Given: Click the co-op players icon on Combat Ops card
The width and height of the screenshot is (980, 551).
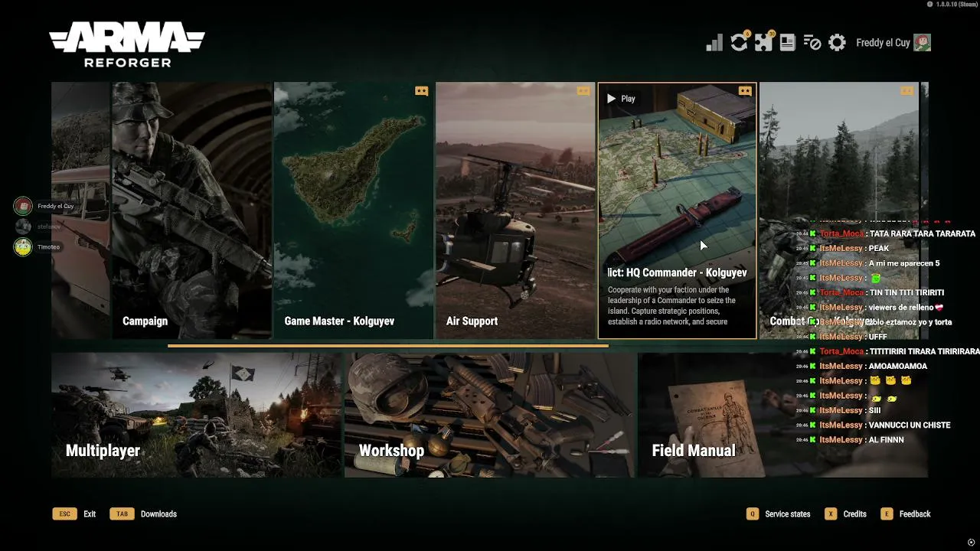Looking at the screenshot, I should click(907, 91).
